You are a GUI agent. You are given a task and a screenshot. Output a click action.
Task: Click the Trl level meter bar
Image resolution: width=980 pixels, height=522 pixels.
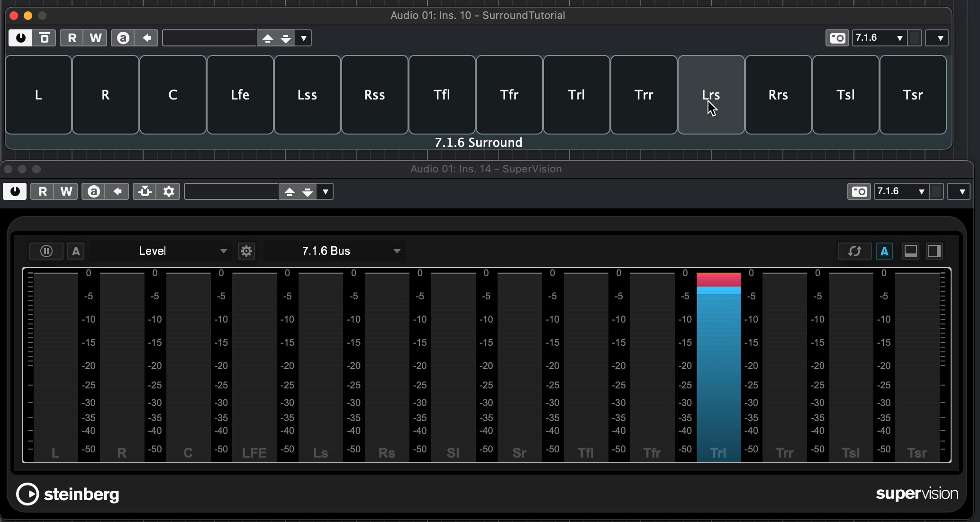718,365
